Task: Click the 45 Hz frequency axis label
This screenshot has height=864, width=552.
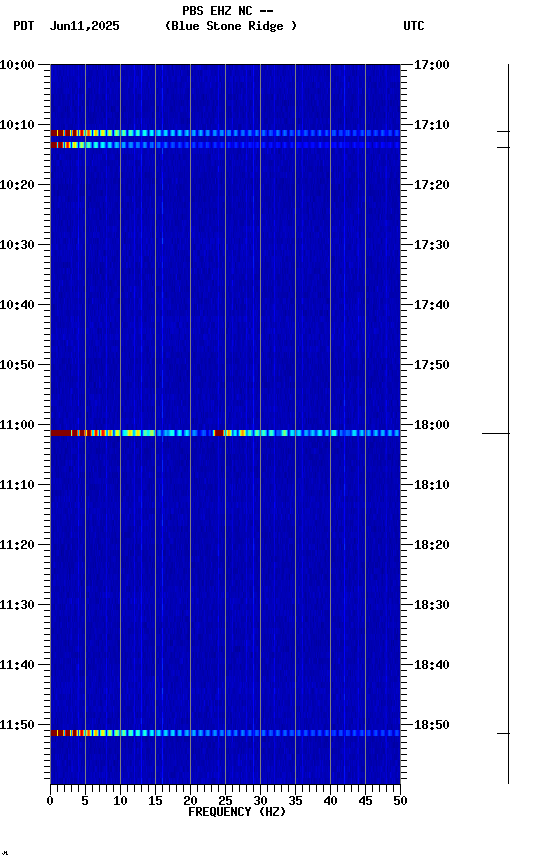Action: (365, 801)
